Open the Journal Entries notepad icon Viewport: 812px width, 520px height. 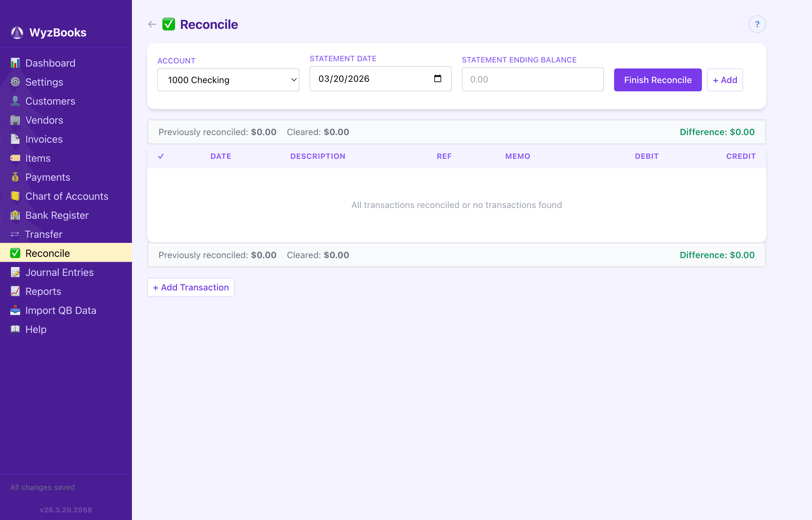point(15,272)
